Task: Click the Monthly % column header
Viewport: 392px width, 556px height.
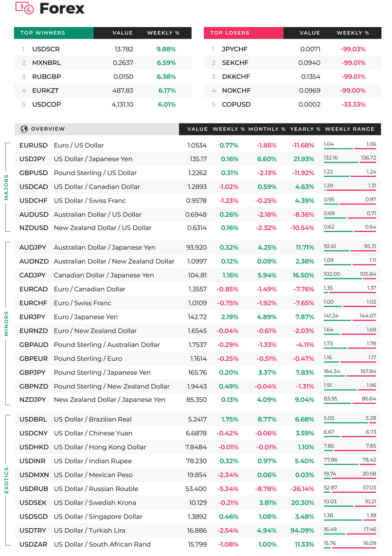Action: pyautogui.click(x=267, y=129)
